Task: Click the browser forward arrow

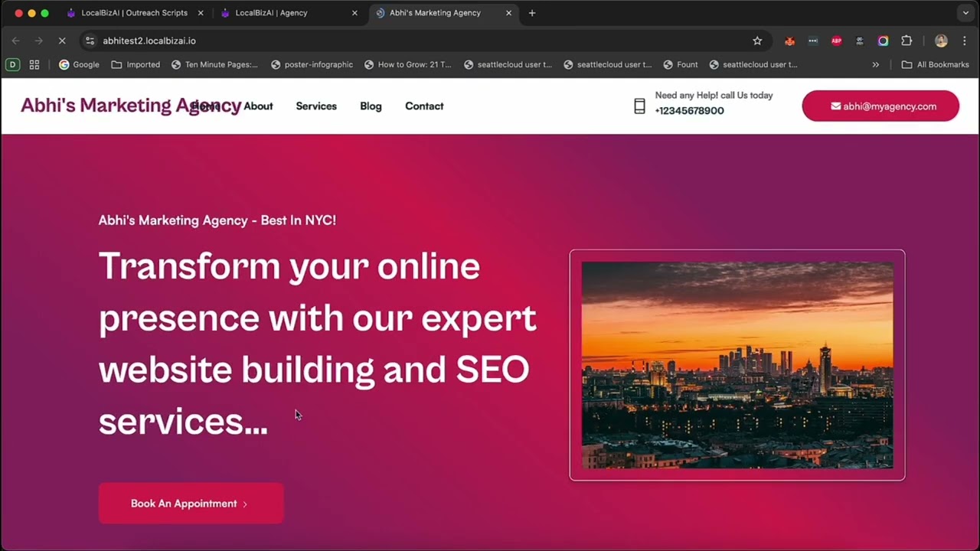Action: tap(38, 41)
